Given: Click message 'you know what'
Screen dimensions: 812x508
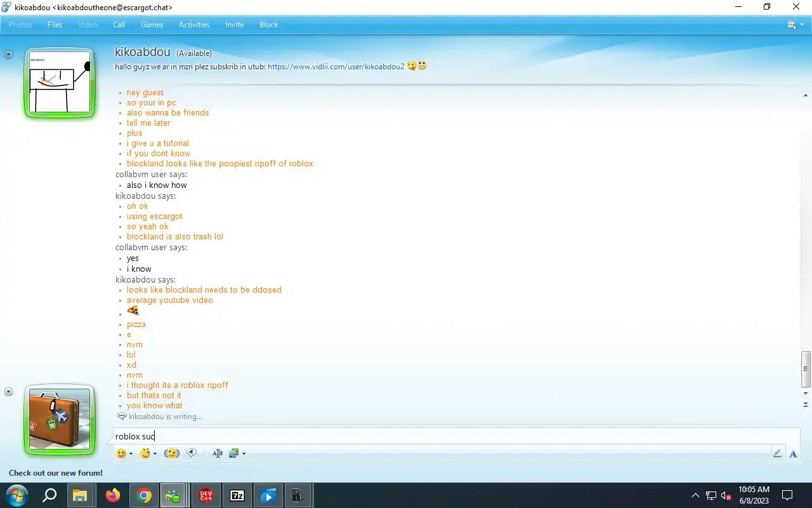Looking at the screenshot, I should point(155,406).
